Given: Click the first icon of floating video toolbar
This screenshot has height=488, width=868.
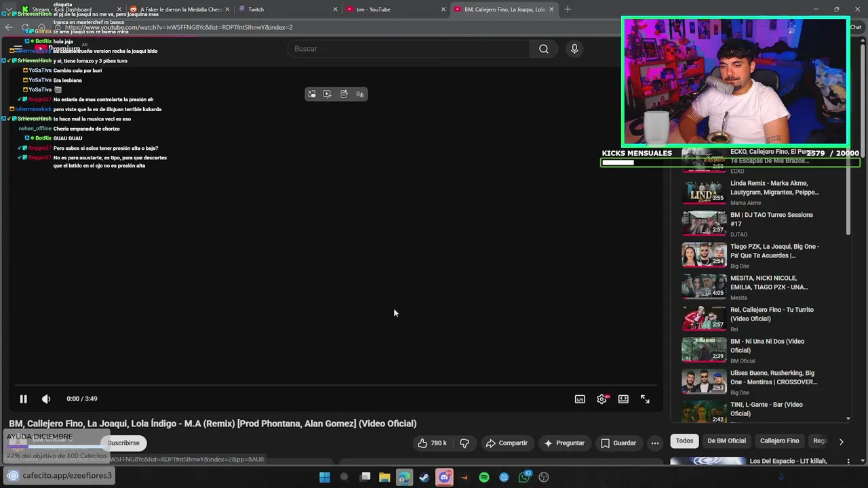Looking at the screenshot, I should (x=311, y=94).
